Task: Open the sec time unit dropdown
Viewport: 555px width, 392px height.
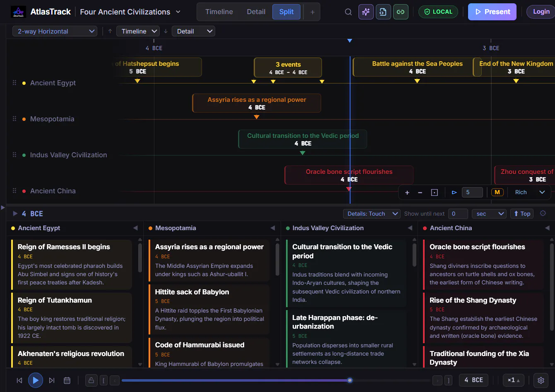Action: [489, 214]
